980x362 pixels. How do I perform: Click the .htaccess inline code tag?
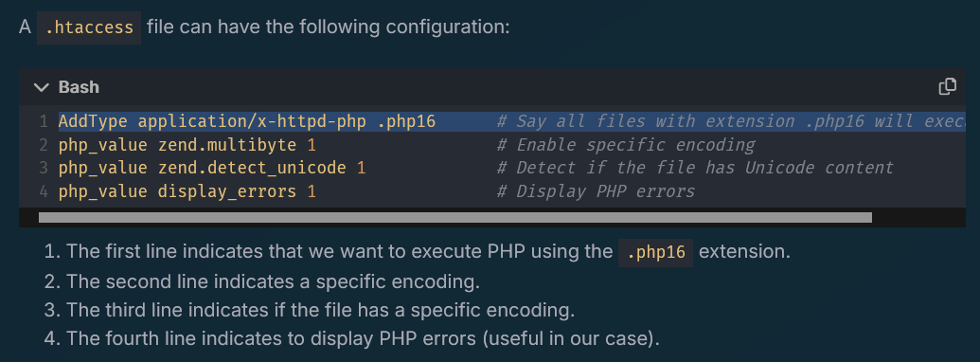point(89,27)
